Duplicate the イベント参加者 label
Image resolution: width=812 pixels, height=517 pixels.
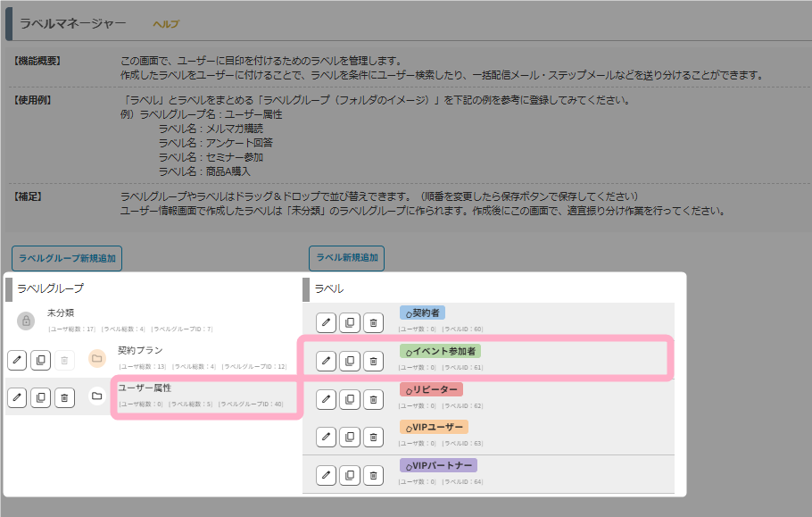pyautogui.click(x=350, y=361)
